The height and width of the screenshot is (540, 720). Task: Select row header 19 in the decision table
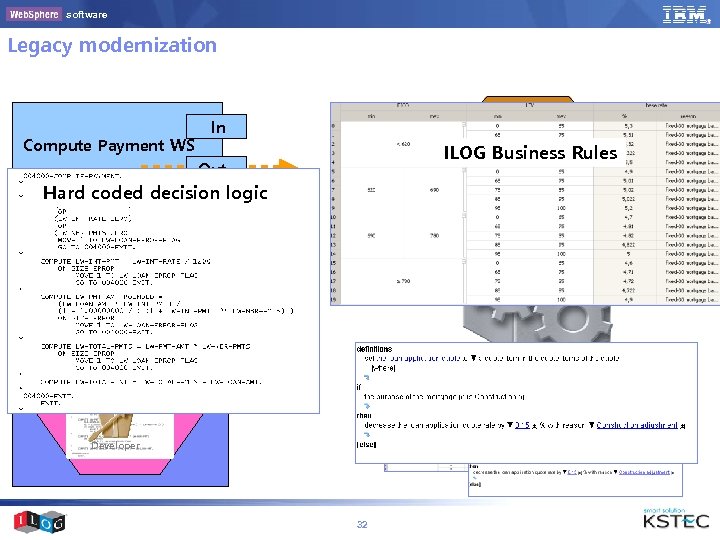[x=334, y=299]
